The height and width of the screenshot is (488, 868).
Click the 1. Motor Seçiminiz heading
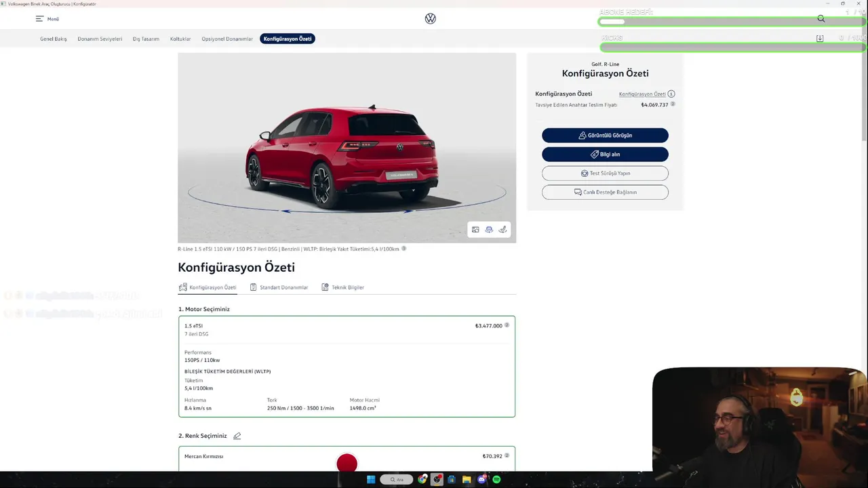pyautogui.click(x=204, y=309)
